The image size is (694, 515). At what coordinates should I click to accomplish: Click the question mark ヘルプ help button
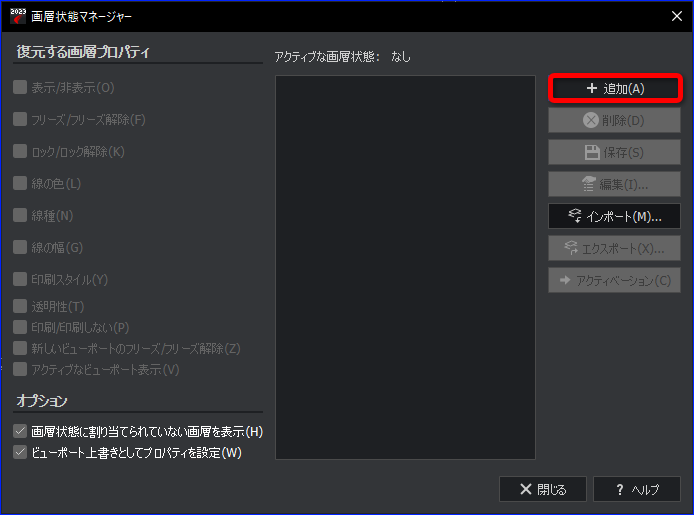pyautogui.click(x=636, y=489)
